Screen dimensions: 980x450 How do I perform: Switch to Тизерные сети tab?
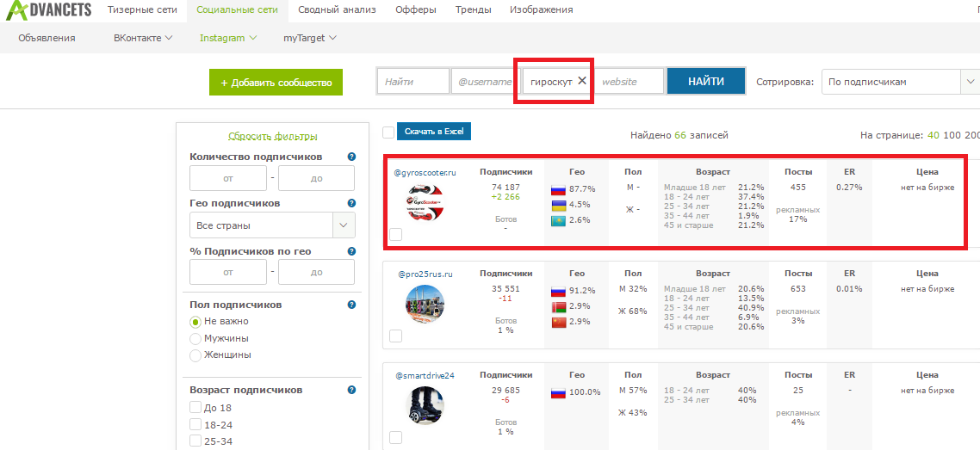point(142,10)
